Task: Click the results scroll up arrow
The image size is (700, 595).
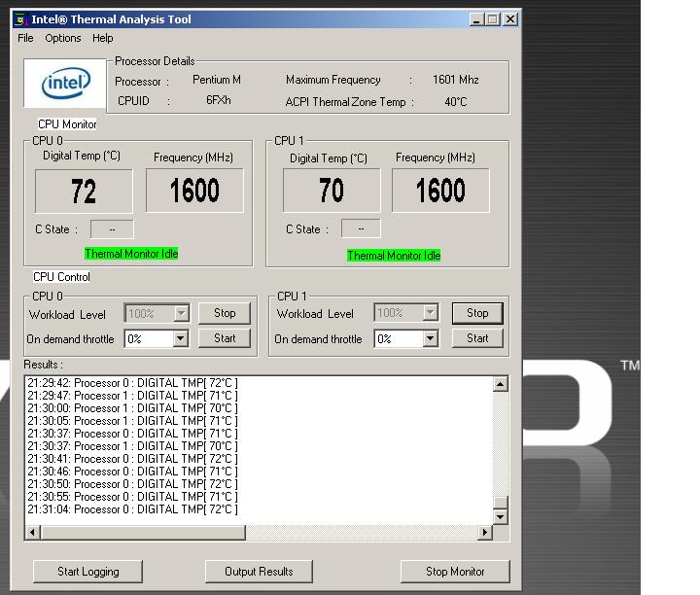Action: (501, 384)
